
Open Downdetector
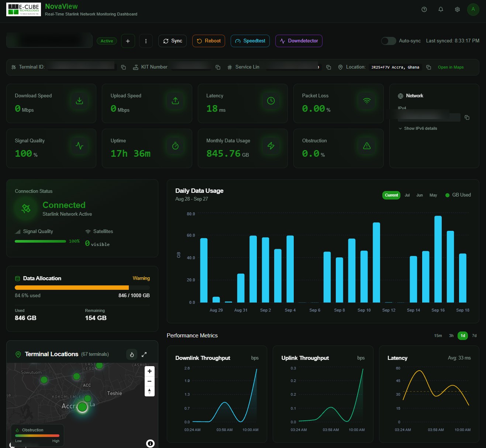coord(299,41)
